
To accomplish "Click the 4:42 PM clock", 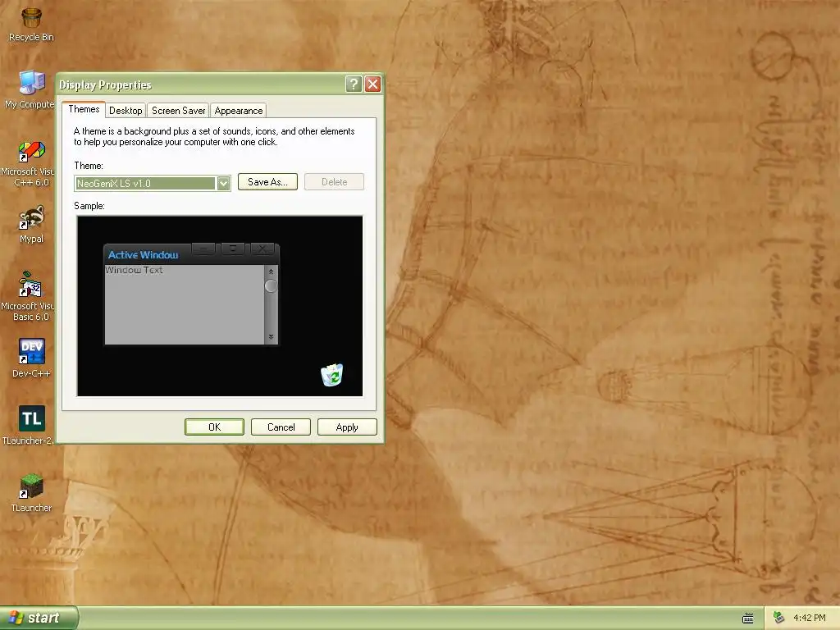I will click(810, 618).
